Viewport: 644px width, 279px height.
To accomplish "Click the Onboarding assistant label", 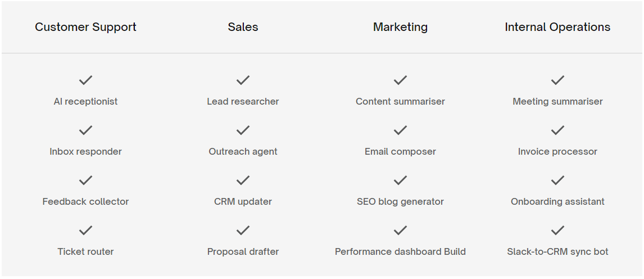I will tap(557, 202).
